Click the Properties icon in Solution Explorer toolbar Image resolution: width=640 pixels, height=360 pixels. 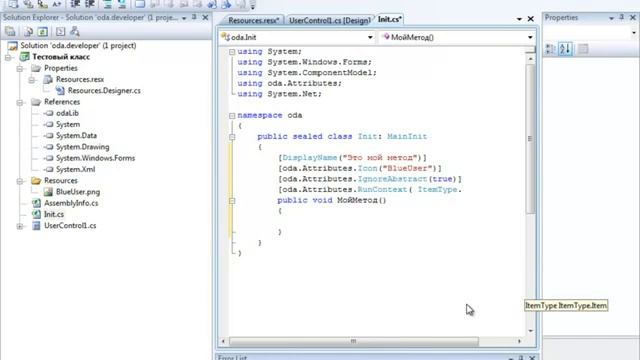pyautogui.click(x=10, y=31)
